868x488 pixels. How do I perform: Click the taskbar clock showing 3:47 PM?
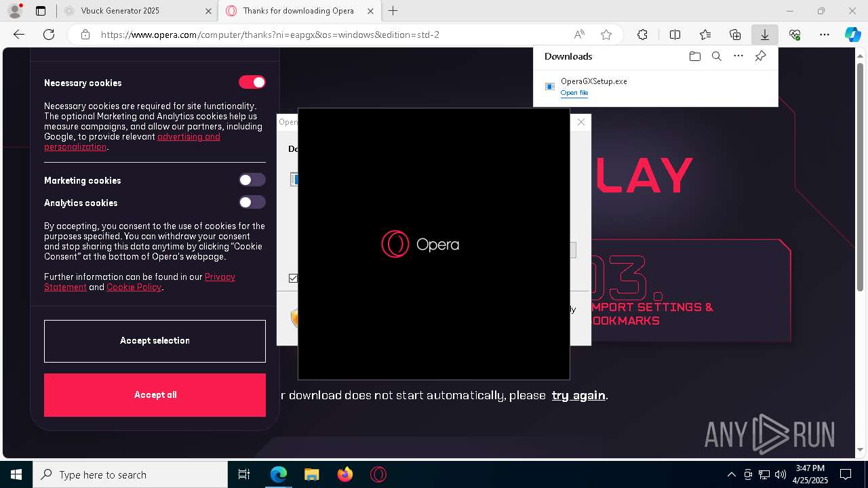[810, 474]
